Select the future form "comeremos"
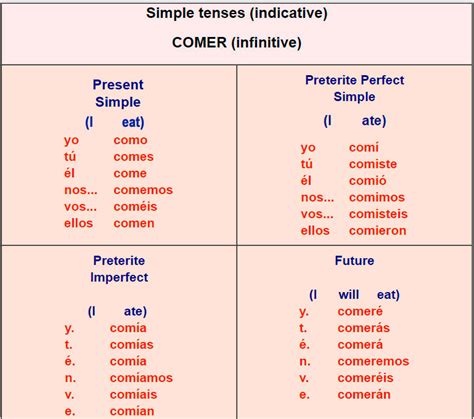Screen dimensions: 474x419 (x=373, y=361)
